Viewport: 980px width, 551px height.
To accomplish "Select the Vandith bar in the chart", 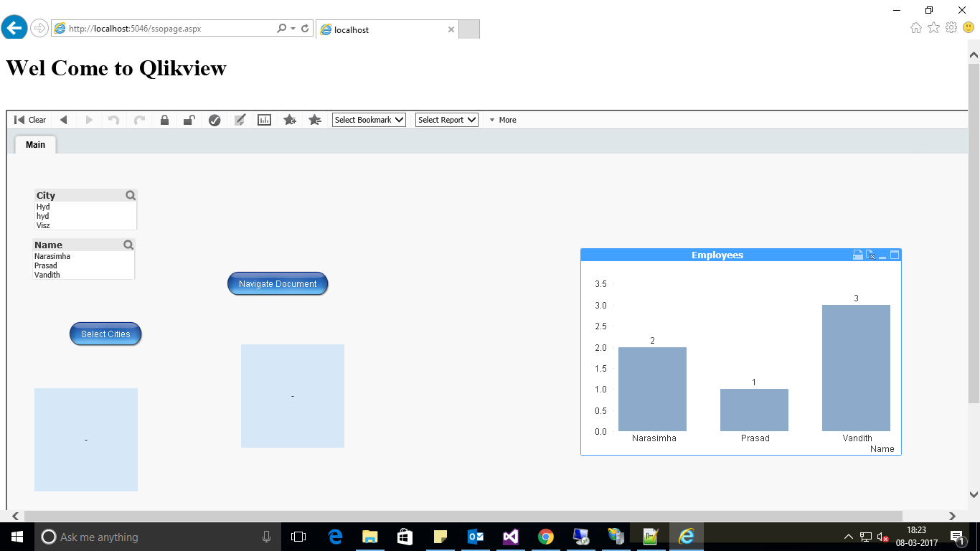I will point(856,368).
